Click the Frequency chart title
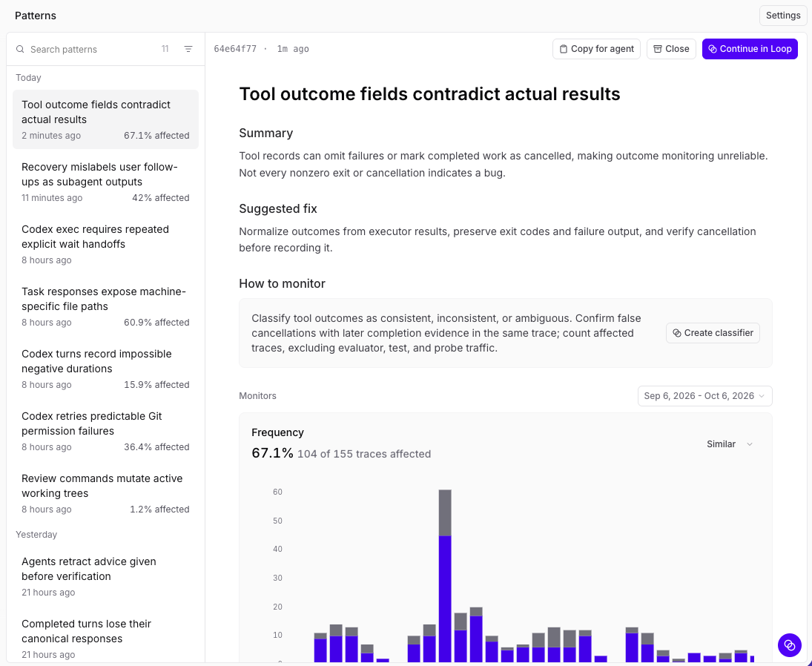This screenshot has height=666, width=812. tap(277, 432)
